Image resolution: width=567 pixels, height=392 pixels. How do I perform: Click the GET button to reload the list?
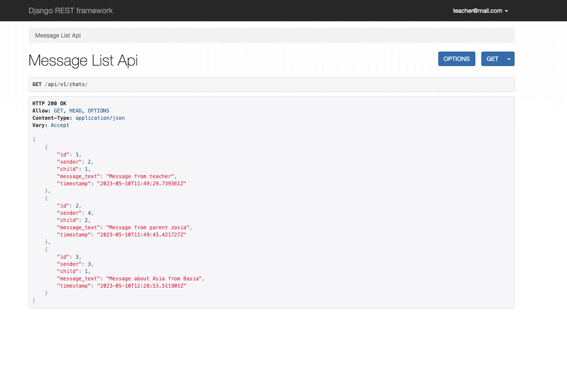click(x=492, y=58)
